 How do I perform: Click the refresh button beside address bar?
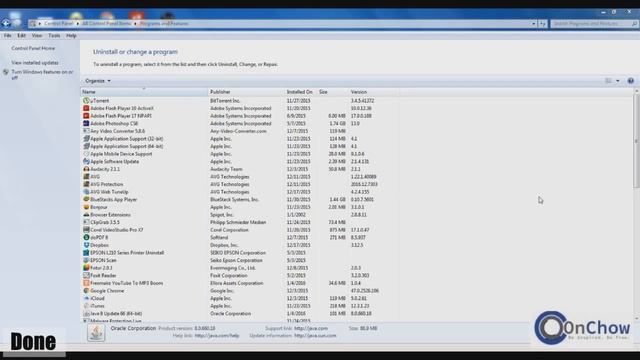(542, 24)
